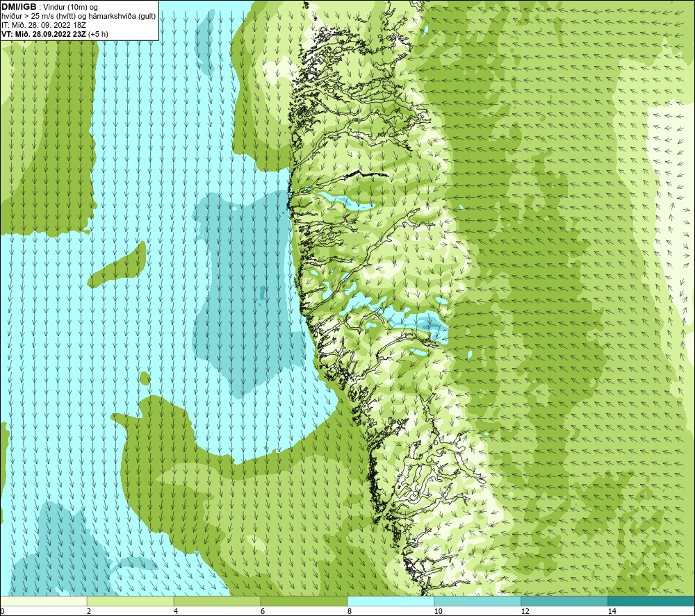Click the '6' label on the color scale
The image size is (695, 616).
pyautogui.click(x=263, y=611)
